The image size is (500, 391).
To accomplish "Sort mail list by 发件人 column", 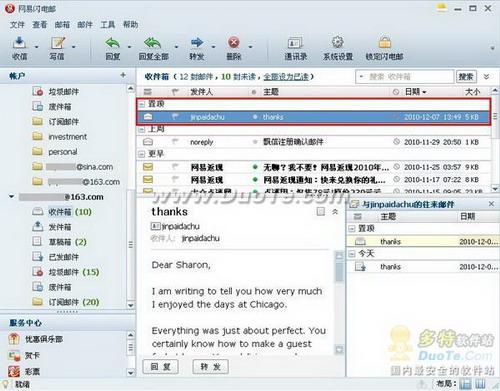I will (201, 92).
